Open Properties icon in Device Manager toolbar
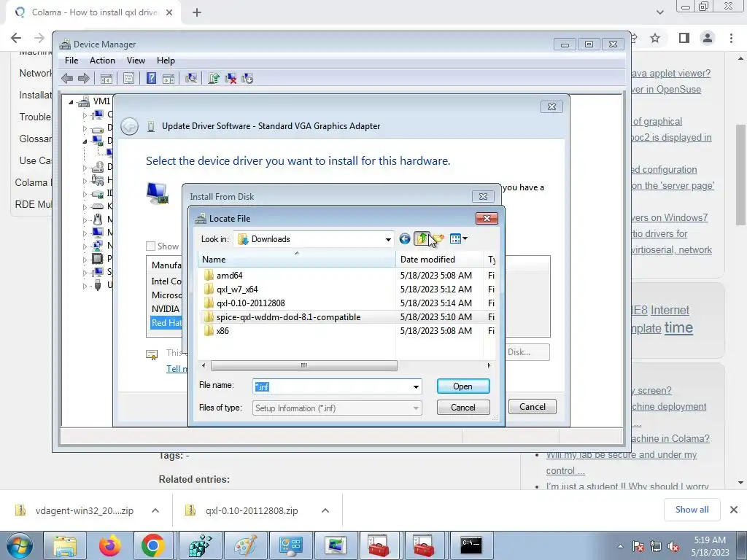The image size is (747, 560). (x=128, y=79)
